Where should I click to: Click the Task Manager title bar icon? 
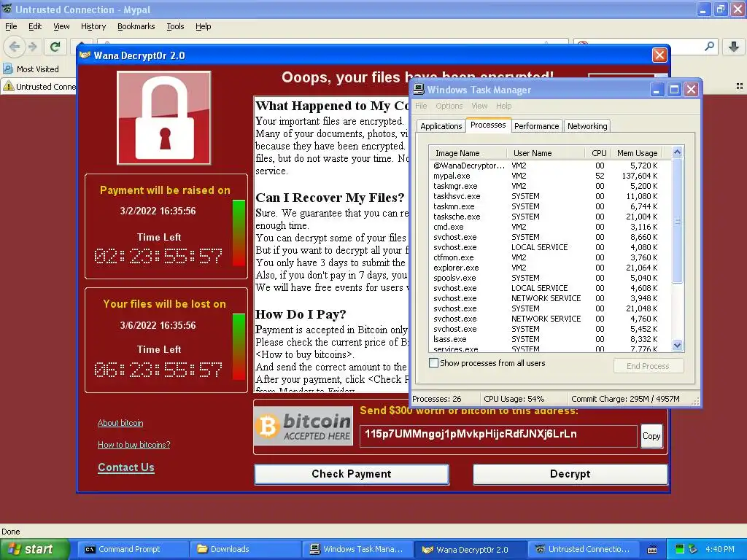(419, 90)
